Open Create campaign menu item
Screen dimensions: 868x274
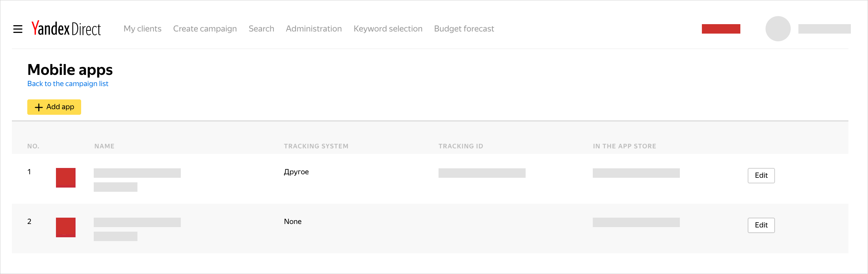tap(205, 29)
